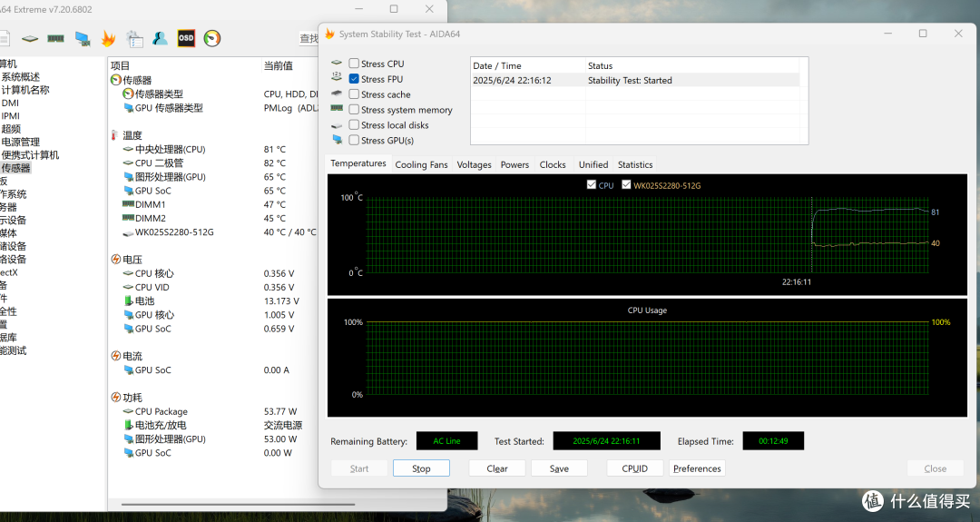The height and width of the screenshot is (522, 980).
Task: Open the memory module benchmark toolbar icon
Action: pyautogui.click(x=55, y=39)
